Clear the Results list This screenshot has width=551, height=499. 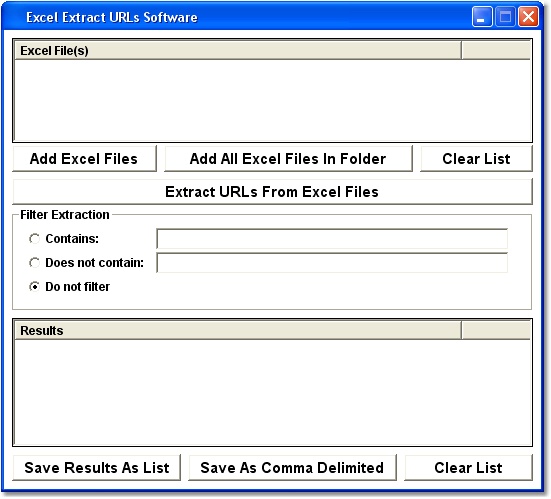[x=468, y=468]
